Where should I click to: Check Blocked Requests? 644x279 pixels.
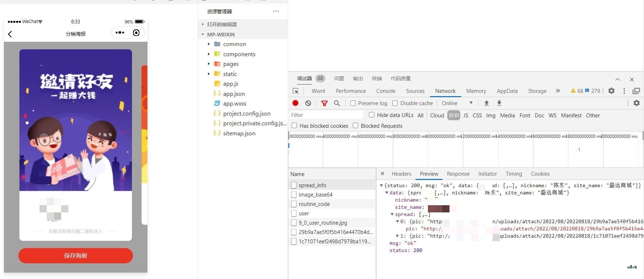click(355, 126)
